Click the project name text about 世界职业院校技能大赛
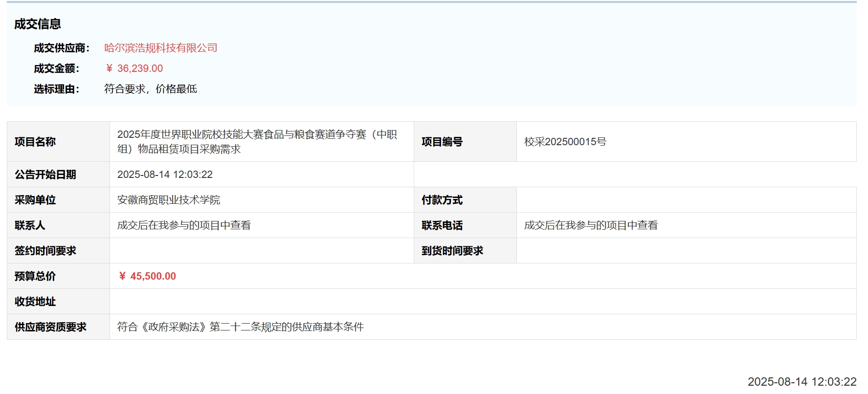The height and width of the screenshot is (394, 868). (257, 141)
